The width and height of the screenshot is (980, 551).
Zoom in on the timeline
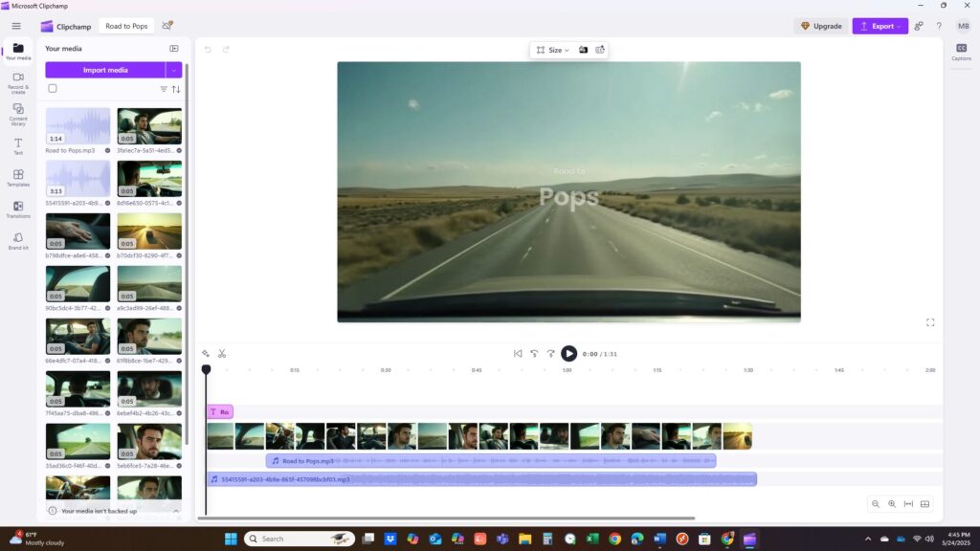(x=892, y=504)
